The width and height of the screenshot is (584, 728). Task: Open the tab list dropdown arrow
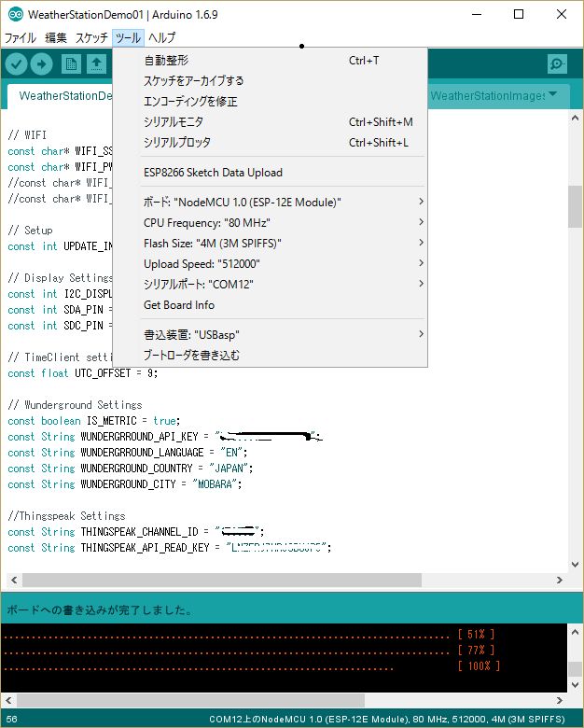[553, 94]
